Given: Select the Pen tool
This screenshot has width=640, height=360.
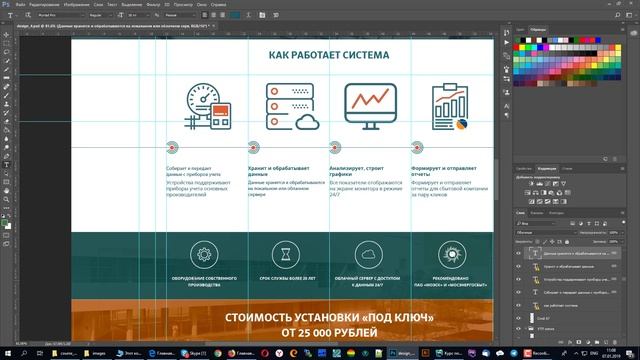Looking at the screenshot, I should [6, 156].
